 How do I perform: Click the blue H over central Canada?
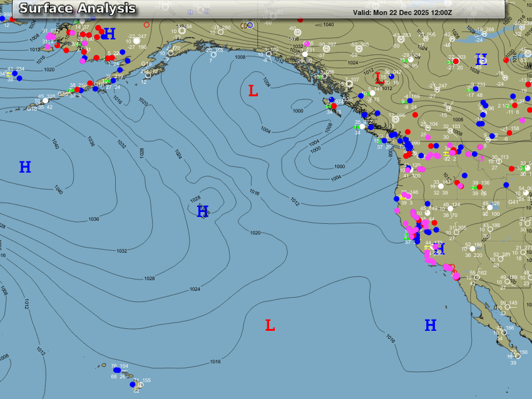(x=481, y=60)
